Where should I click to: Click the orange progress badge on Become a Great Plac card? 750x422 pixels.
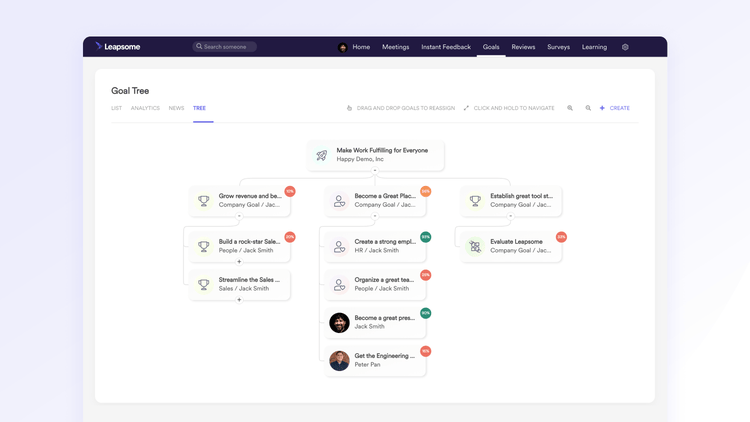pyautogui.click(x=426, y=191)
